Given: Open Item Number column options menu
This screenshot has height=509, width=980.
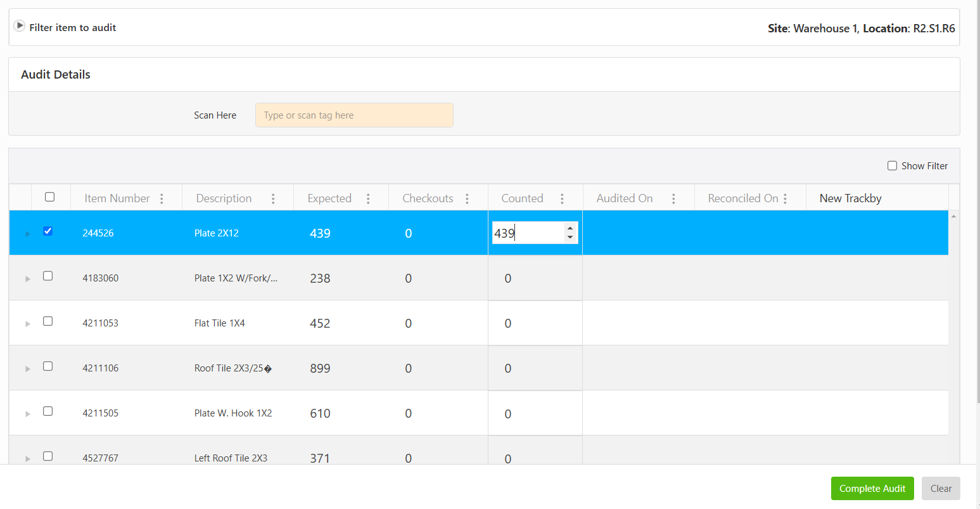Looking at the screenshot, I should (162, 198).
